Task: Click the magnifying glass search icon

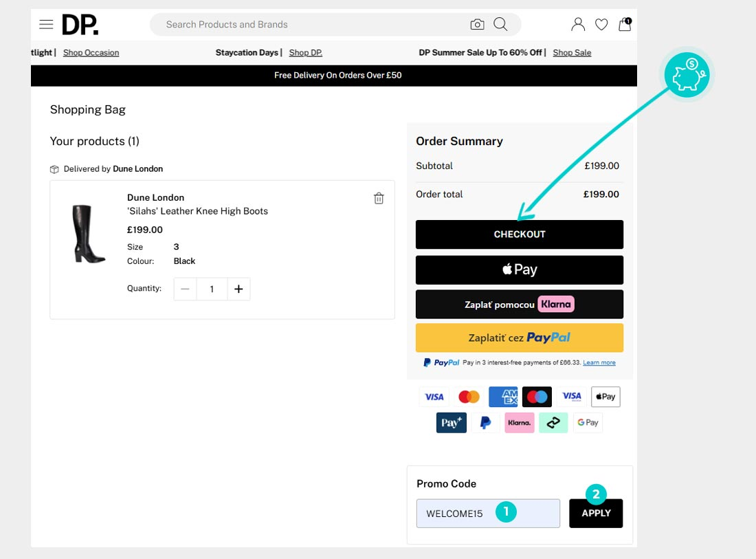Action: click(500, 24)
